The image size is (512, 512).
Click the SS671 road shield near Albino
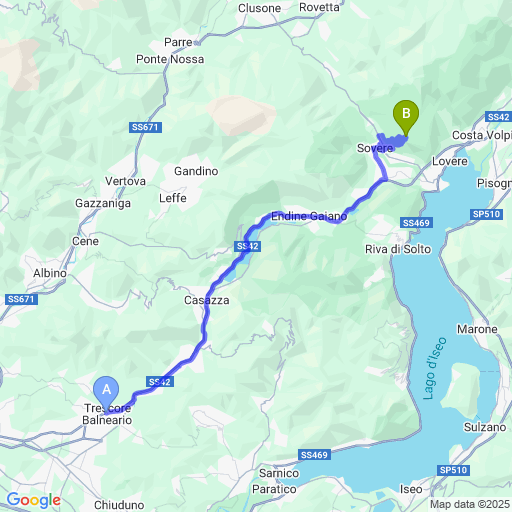pos(21,299)
